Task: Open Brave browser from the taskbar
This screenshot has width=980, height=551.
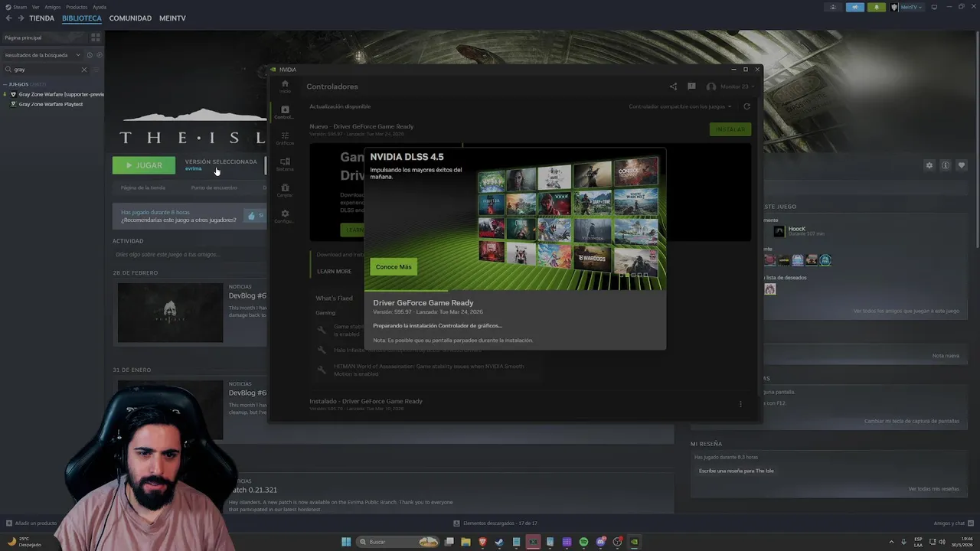Action: 482,542
